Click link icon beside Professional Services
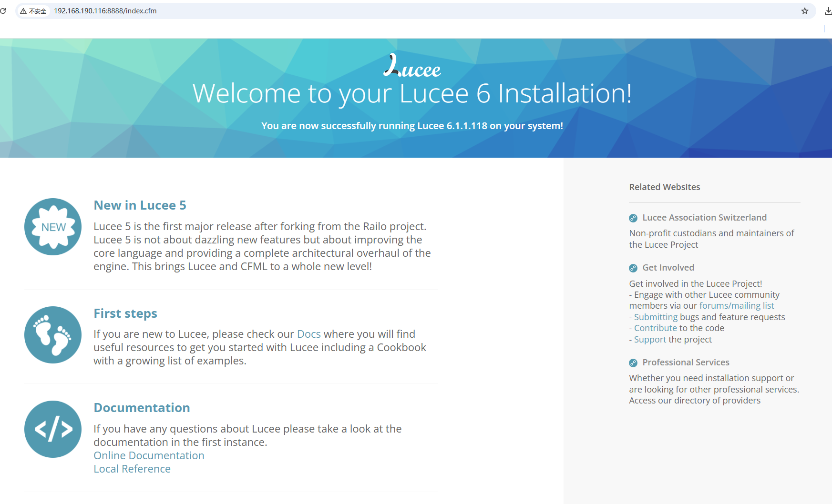Screen dimensions: 832x504 point(633,363)
